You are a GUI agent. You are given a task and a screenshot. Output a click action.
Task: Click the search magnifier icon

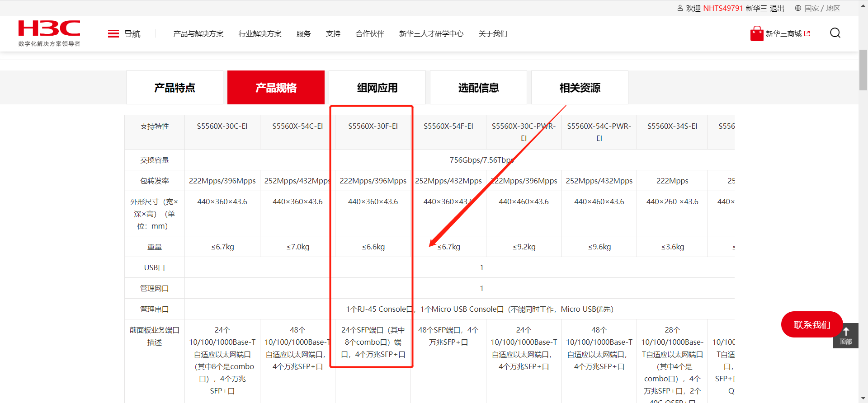tap(835, 33)
